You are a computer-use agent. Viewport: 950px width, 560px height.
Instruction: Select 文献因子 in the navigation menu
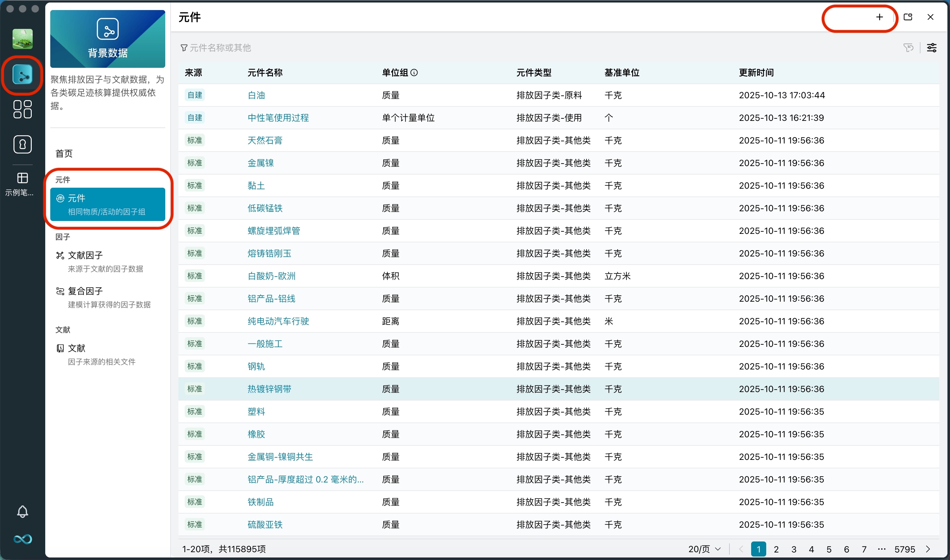point(85,256)
